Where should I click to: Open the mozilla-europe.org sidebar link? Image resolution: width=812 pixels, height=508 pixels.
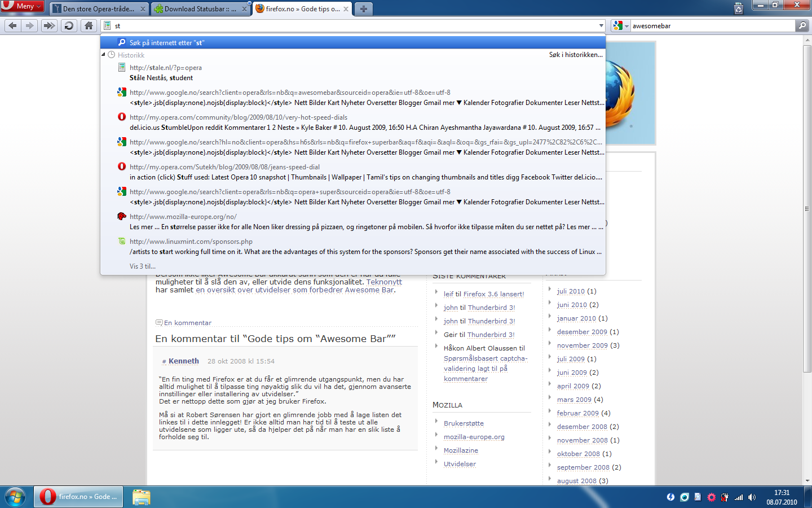click(474, 437)
